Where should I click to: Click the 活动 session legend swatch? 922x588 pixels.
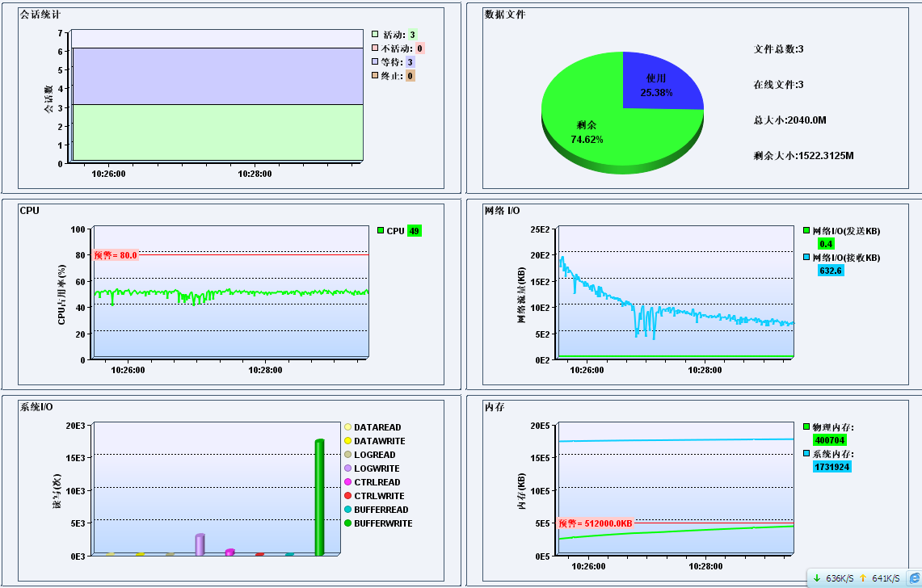(375, 35)
